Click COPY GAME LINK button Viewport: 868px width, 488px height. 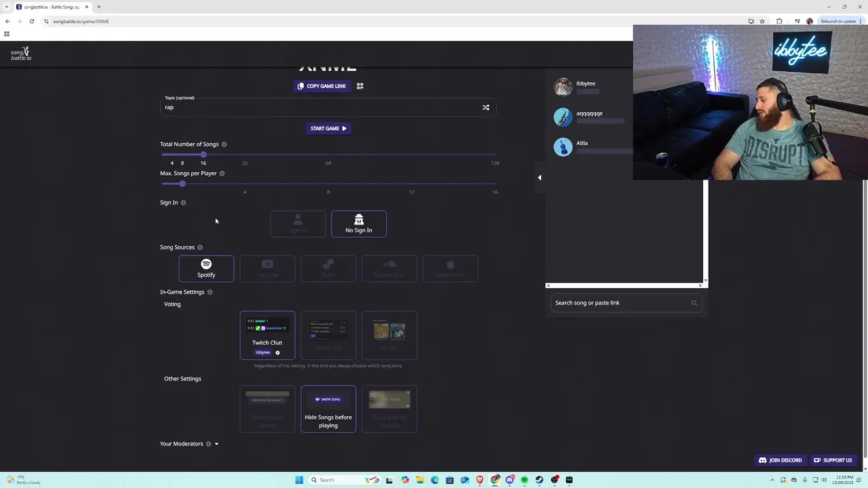[322, 86]
